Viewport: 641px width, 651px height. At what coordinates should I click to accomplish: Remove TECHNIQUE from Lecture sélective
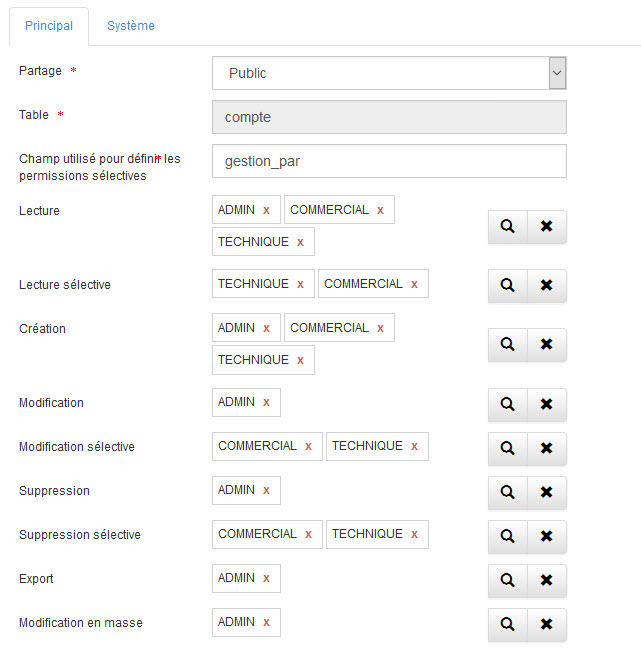click(301, 284)
